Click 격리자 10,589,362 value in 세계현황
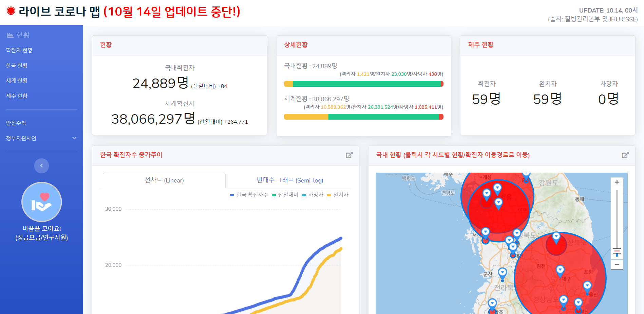This screenshot has width=644, height=314. point(333,107)
